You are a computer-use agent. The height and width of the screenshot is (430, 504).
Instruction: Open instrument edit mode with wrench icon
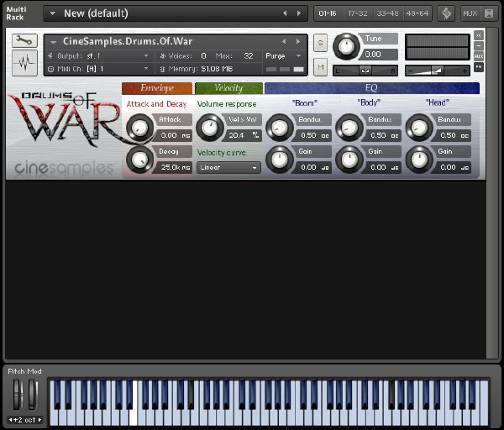24,41
